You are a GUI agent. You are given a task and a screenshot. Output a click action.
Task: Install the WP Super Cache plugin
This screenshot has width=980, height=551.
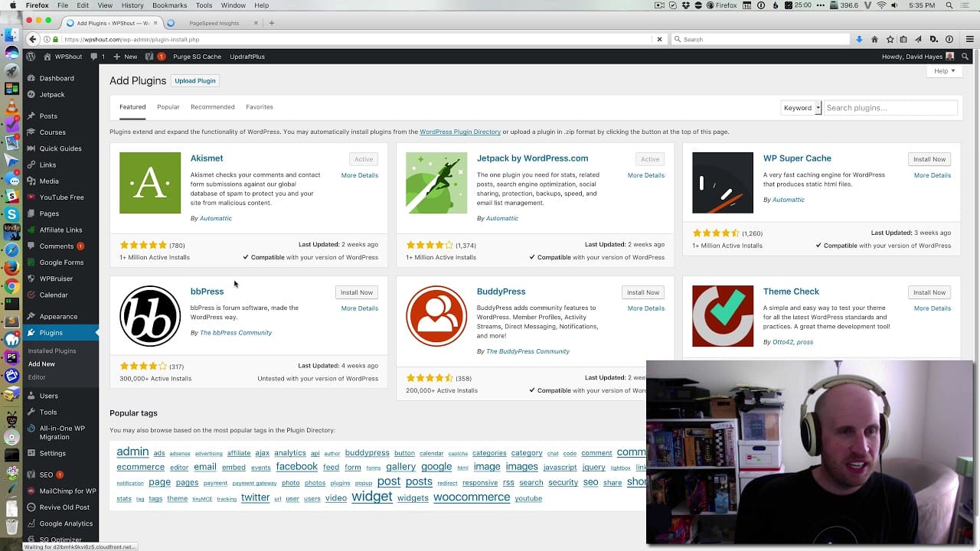tap(929, 159)
